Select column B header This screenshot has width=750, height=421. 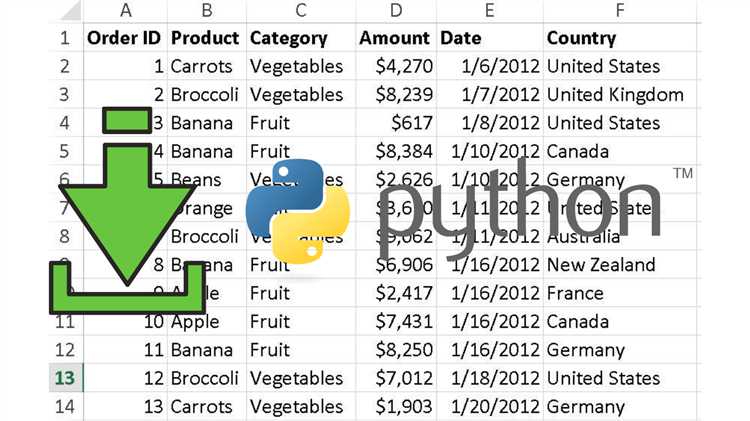(x=205, y=10)
